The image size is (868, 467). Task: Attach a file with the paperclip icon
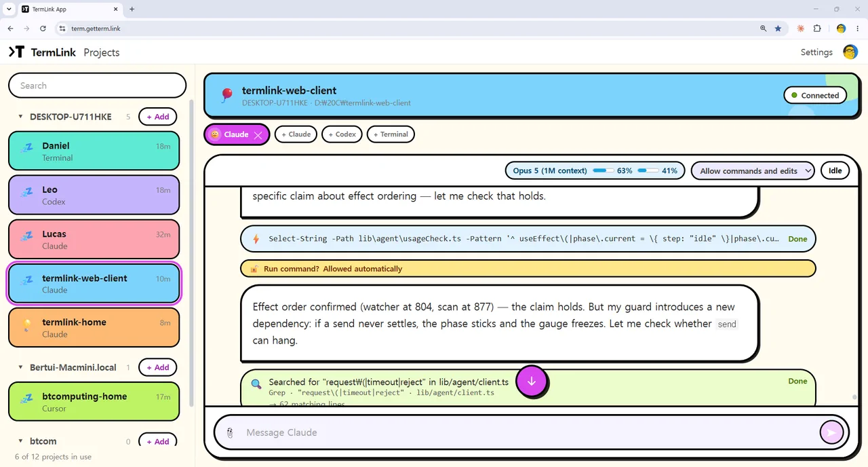coord(230,432)
